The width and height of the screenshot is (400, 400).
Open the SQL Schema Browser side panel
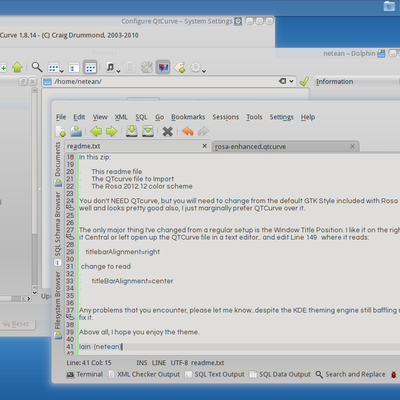[58, 229]
